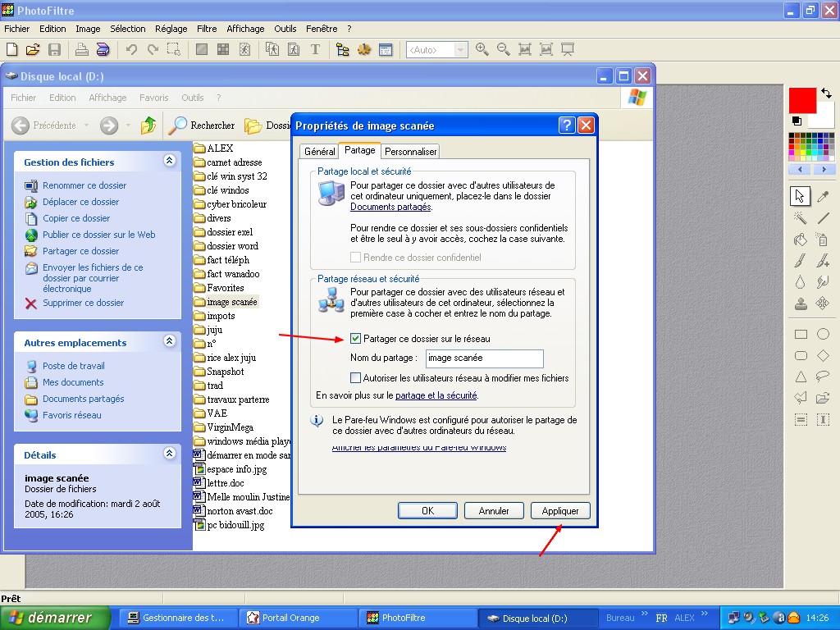The height and width of the screenshot is (630, 840).
Task: Open the 'Documents partagés' link in dialog
Action: coord(390,208)
